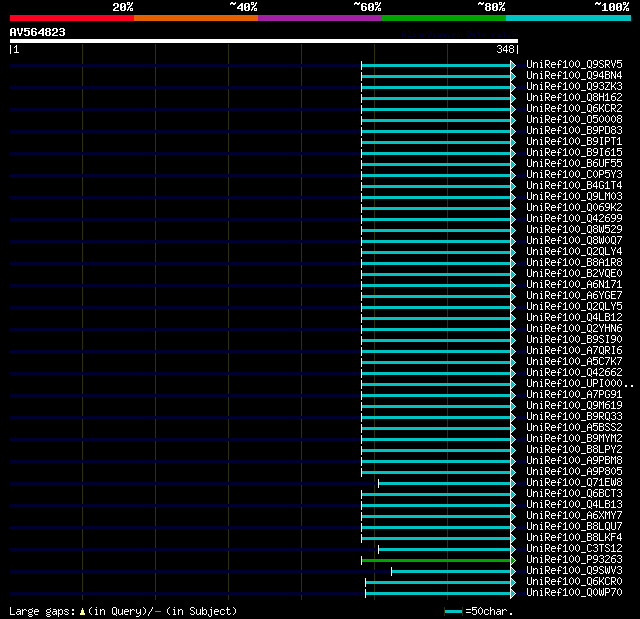Click the cyan ~100% identity color segment

(568, 18)
